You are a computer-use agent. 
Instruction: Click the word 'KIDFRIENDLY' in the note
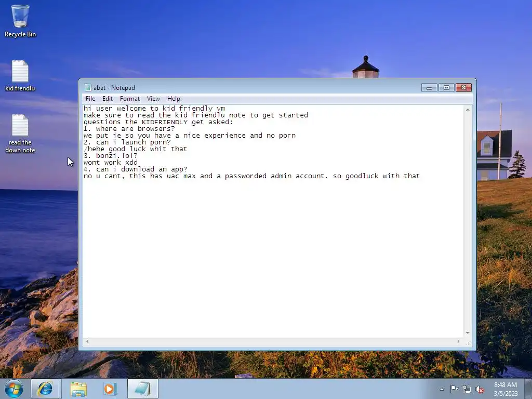pyautogui.click(x=165, y=122)
